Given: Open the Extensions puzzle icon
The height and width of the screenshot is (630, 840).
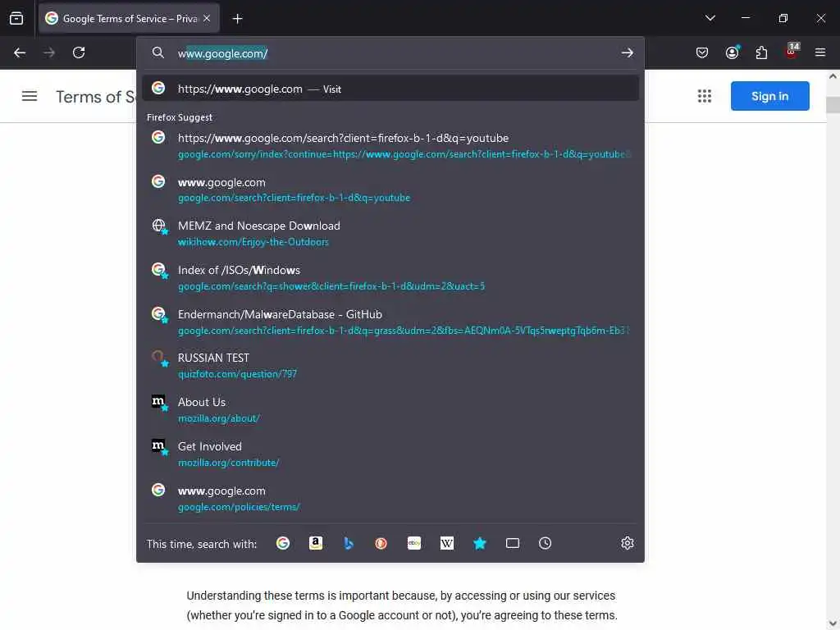Looking at the screenshot, I should click(x=761, y=52).
